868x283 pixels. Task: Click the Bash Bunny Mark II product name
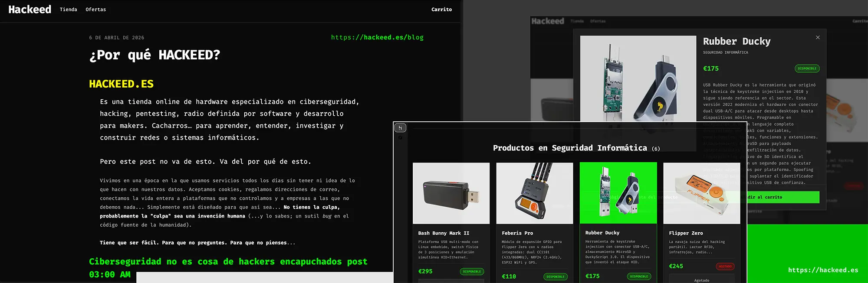click(444, 233)
